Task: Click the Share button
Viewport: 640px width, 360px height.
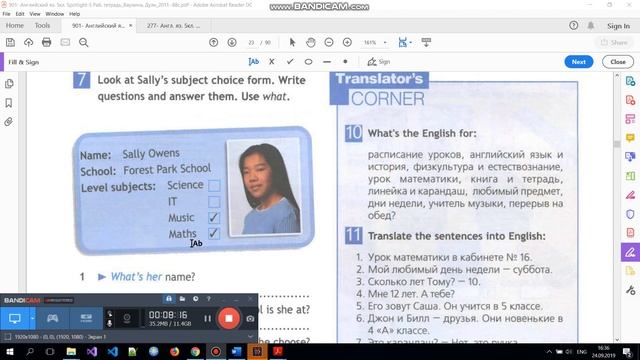Action: (614, 42)
